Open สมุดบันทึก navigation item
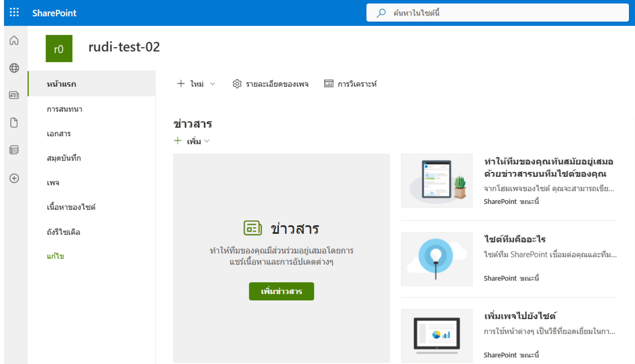Screen dimensions: 635x364 tap(64, 158)
